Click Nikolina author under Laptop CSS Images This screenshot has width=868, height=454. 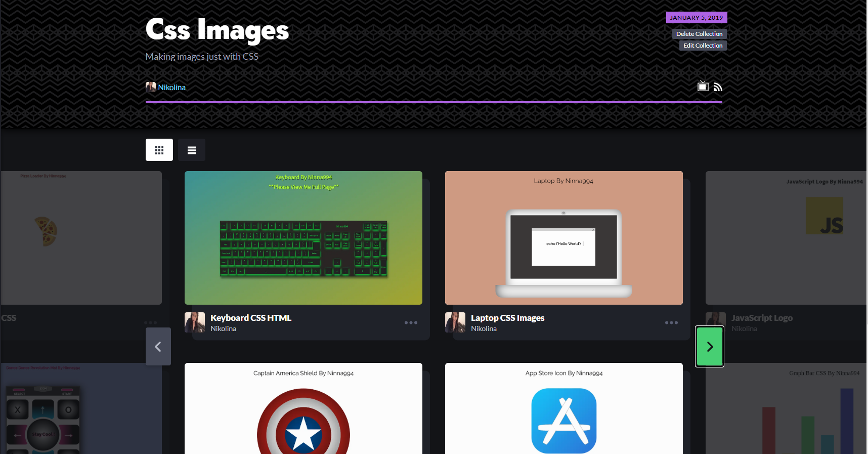(484, 328)
